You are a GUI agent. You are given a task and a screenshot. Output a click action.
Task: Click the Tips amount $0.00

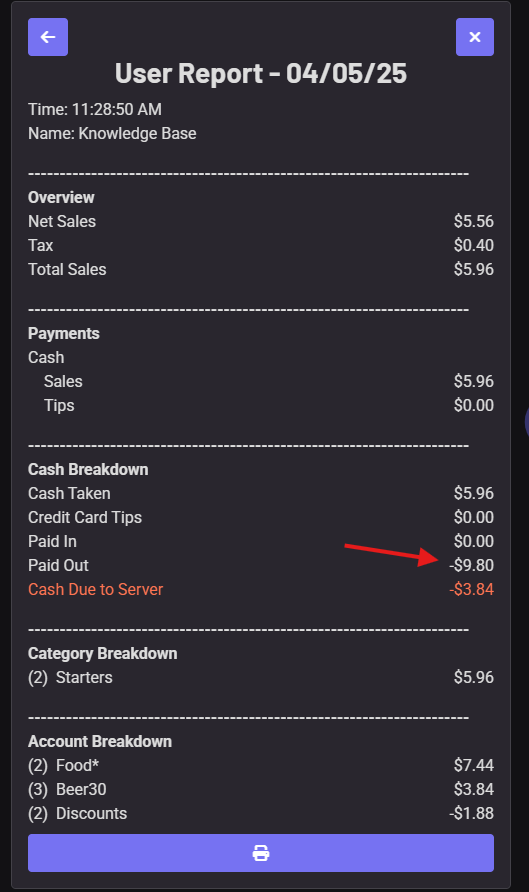click(473, 405)
